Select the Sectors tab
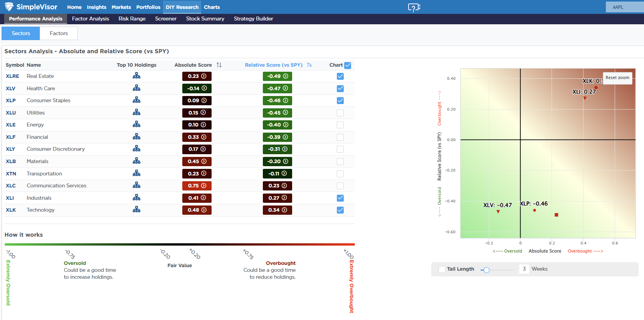 pyautogui.click(x=21, y=33)
